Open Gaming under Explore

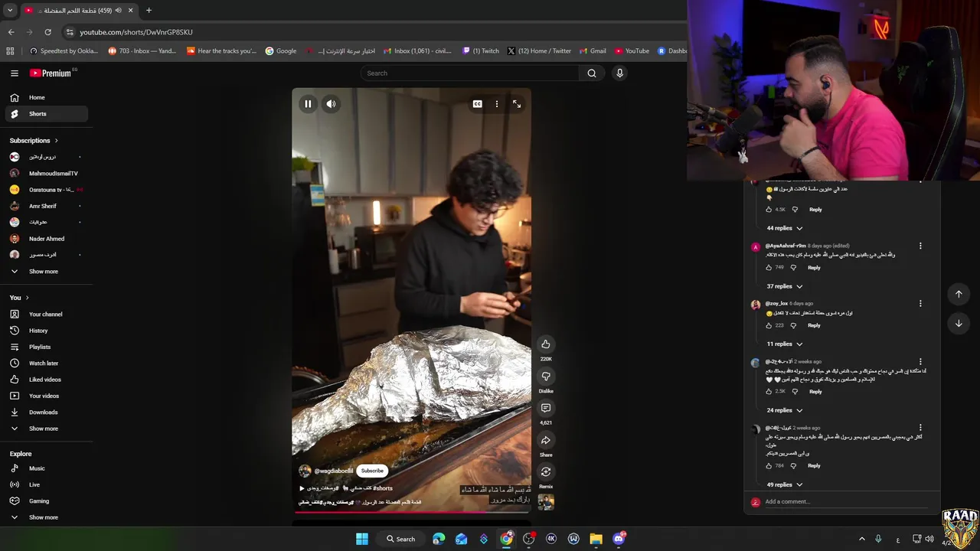tap(47, 501)
